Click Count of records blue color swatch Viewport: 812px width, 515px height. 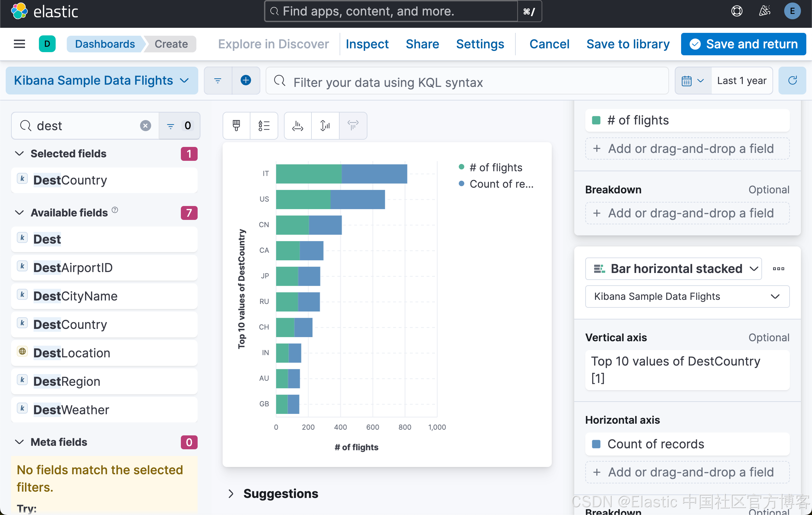click(596, 444)
